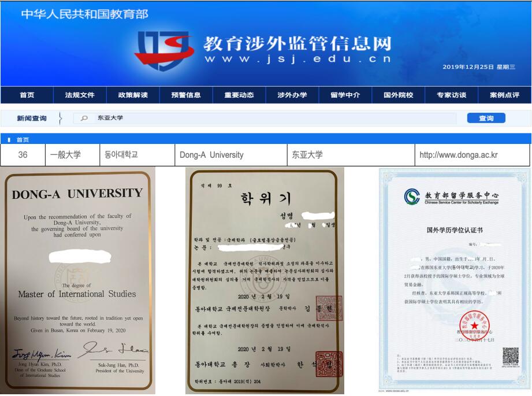Open the 案例点评 menu item
The image size is (532, 396).
[x=504, y=95]
